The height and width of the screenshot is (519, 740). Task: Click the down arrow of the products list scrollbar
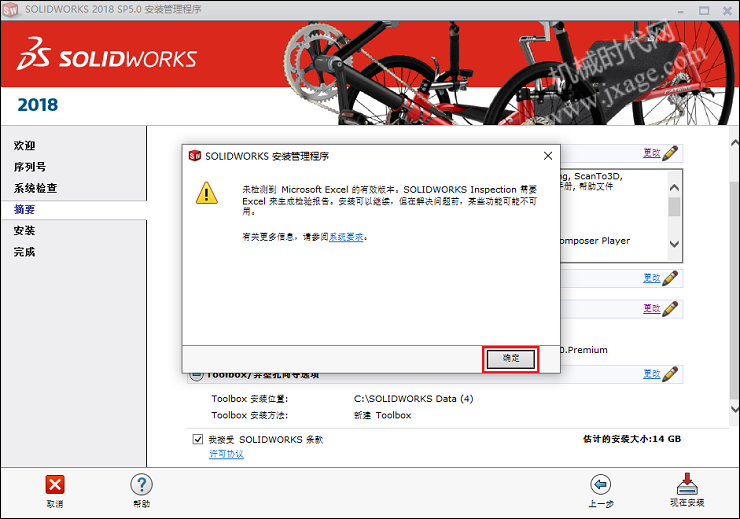pos(674,244)
